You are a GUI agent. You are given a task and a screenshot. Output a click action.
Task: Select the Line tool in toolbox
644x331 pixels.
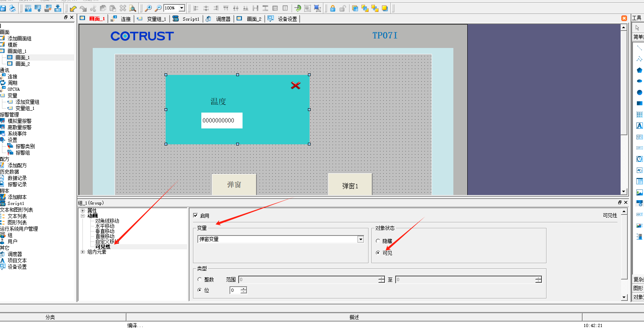[639, 48]
